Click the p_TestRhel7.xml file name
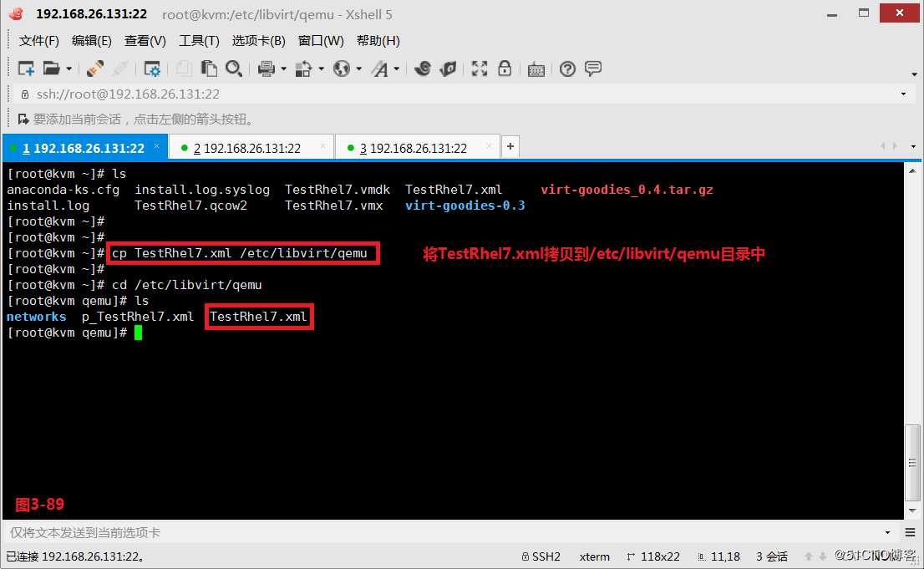 click(138, 318)
